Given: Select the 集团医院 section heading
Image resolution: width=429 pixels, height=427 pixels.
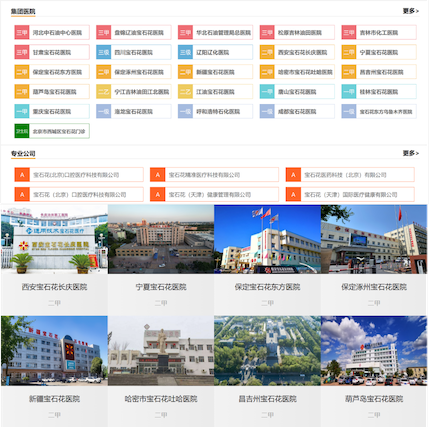Looking at the screenshot, I should 23,11.
